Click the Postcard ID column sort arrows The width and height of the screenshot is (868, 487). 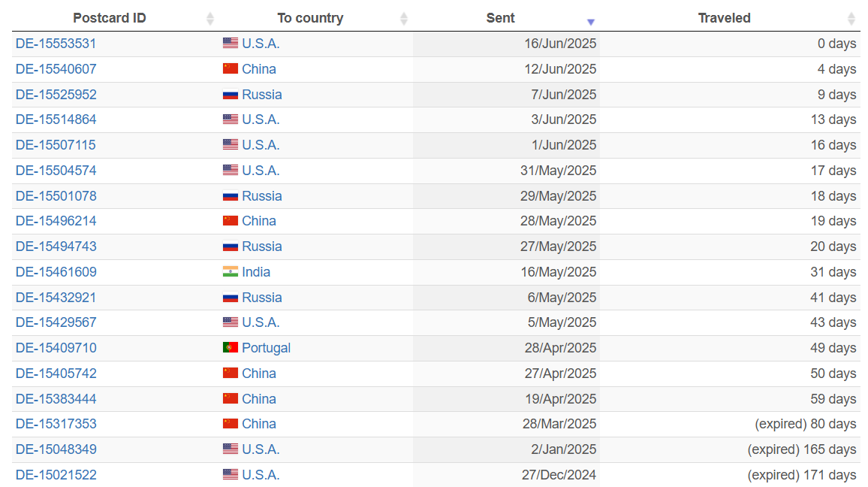pyautogui.click(x=209, y=19)
